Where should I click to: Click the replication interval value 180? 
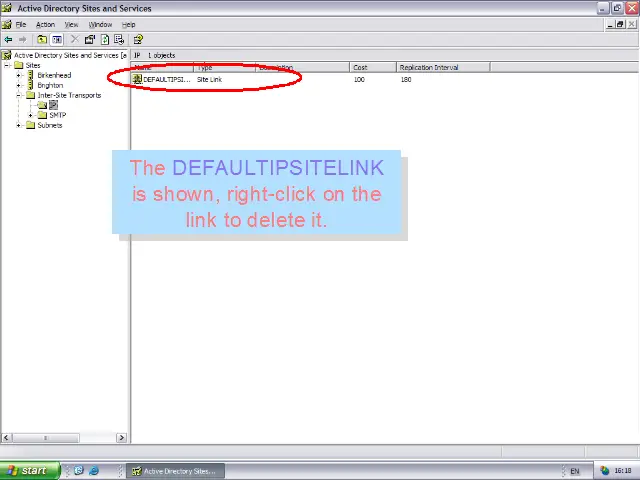(x=406, y=80)
